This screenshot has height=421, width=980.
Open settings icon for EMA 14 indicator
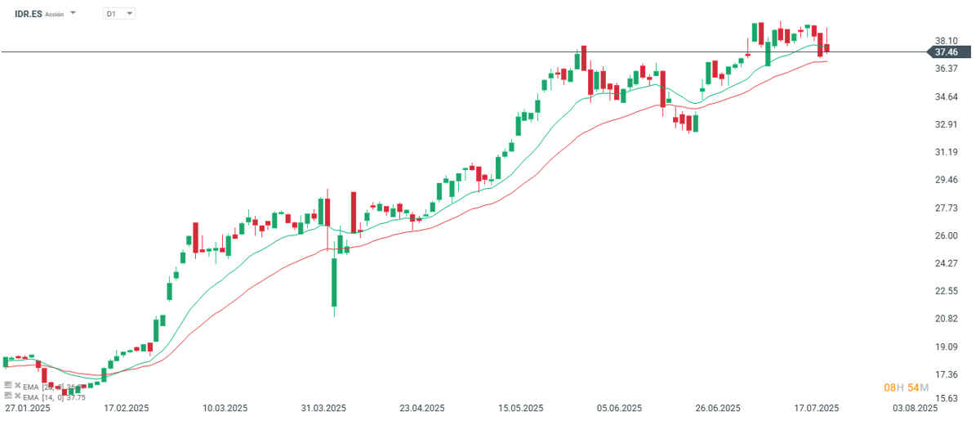(x=8, y=396)
